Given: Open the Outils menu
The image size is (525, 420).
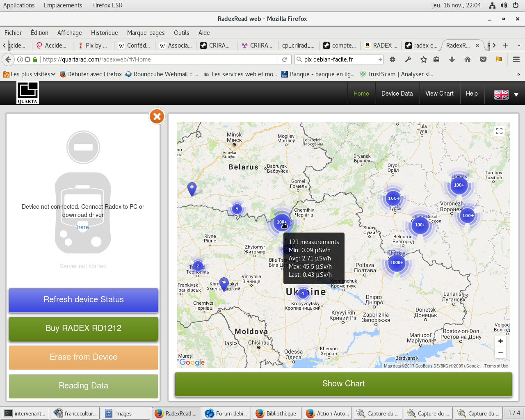Looking at the screenshot, I should (x=181, y=33).
